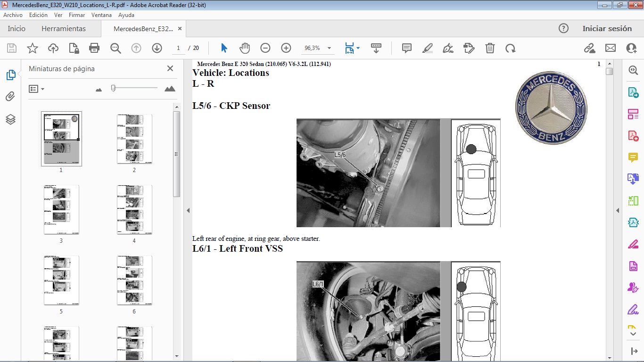Switch to the Herramientas tab

pos(64,29)
